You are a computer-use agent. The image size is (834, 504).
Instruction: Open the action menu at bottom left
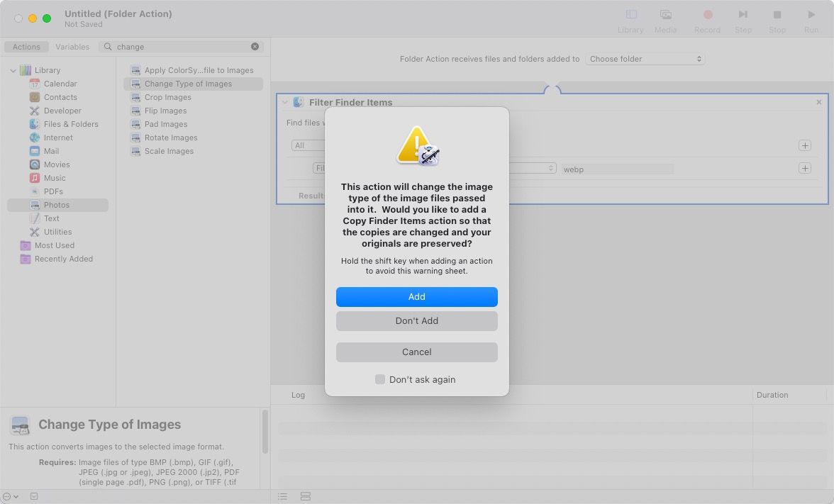pyautogui.click(x=10, y=496)
